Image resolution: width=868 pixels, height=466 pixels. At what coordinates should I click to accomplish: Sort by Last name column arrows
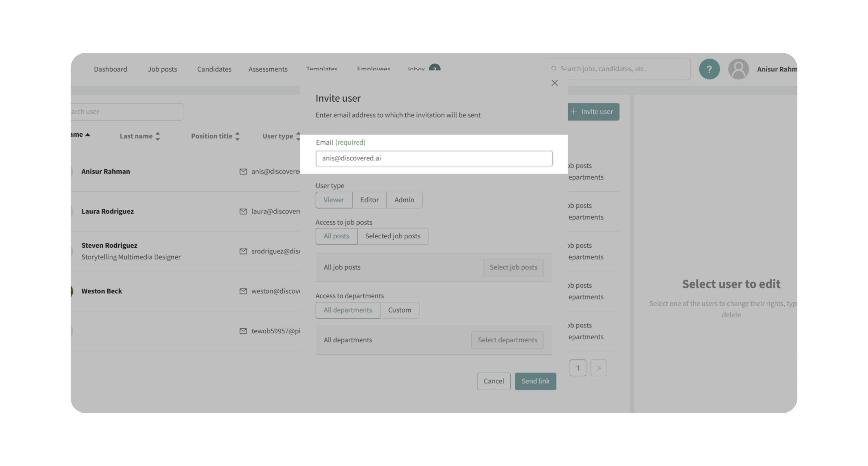[x=157, y=136]
